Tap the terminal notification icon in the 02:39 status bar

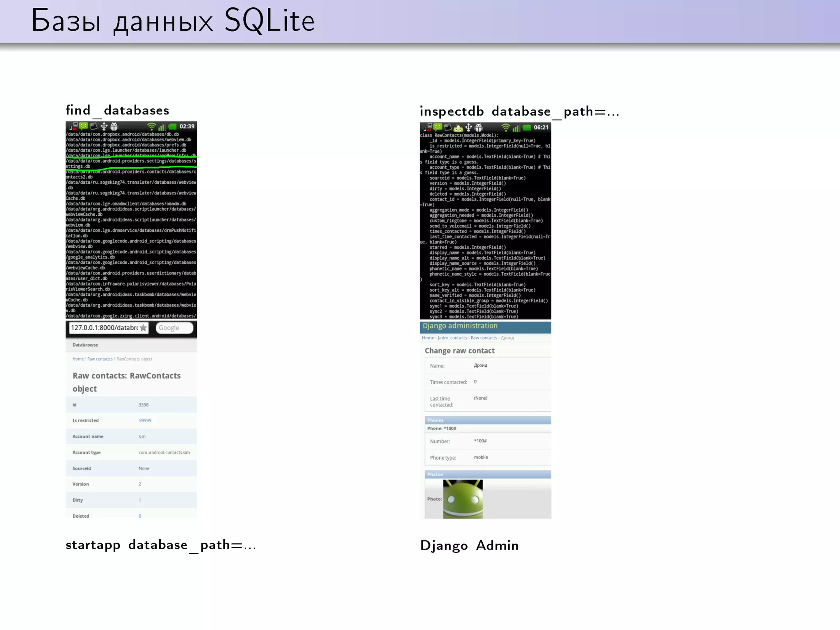point(94,126)
